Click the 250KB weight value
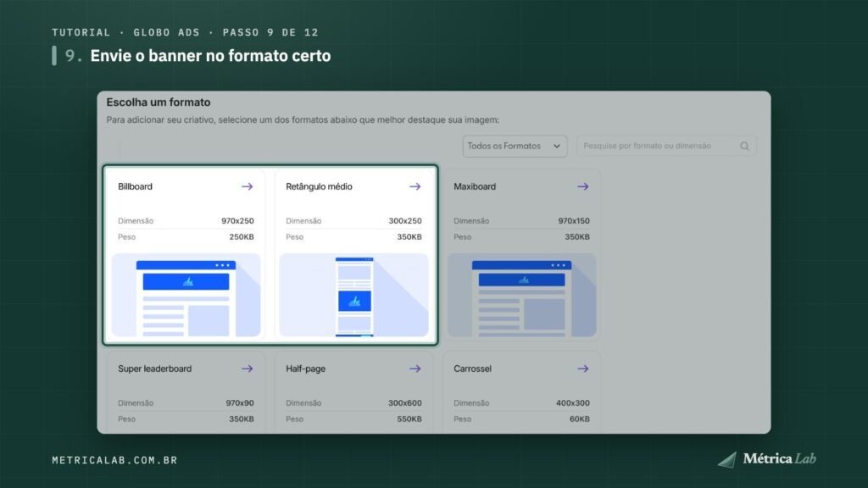 coord(242,237)
